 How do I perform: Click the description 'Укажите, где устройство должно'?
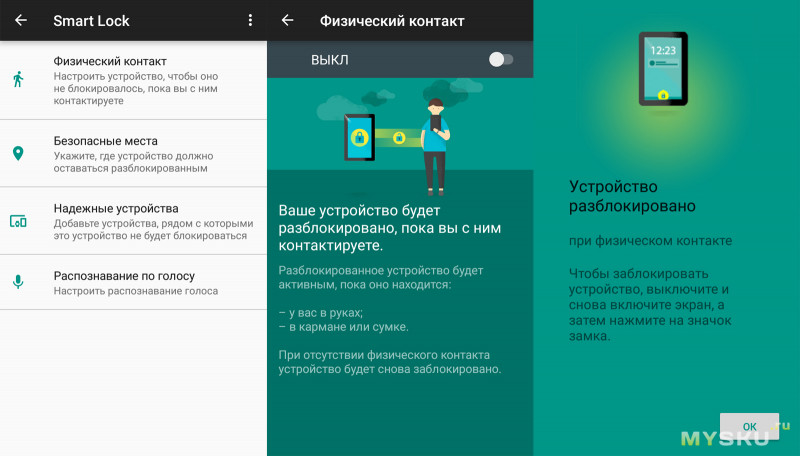click(x=133, y=162)
